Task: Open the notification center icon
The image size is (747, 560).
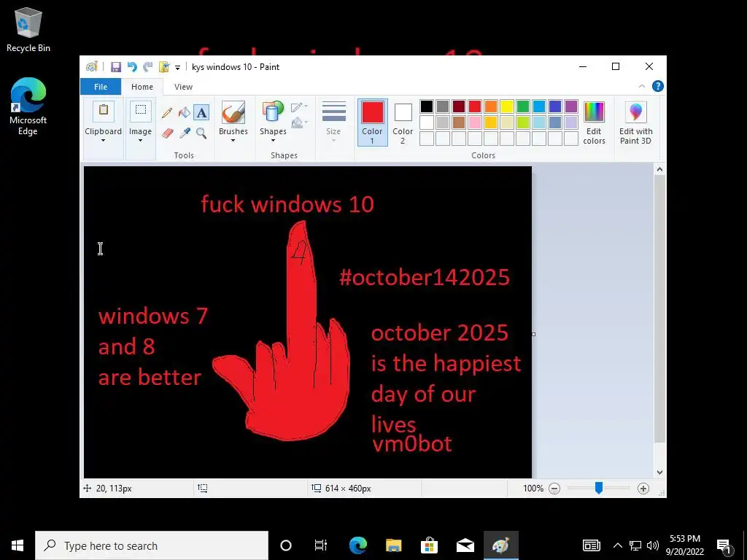Action: pos(724,545)
